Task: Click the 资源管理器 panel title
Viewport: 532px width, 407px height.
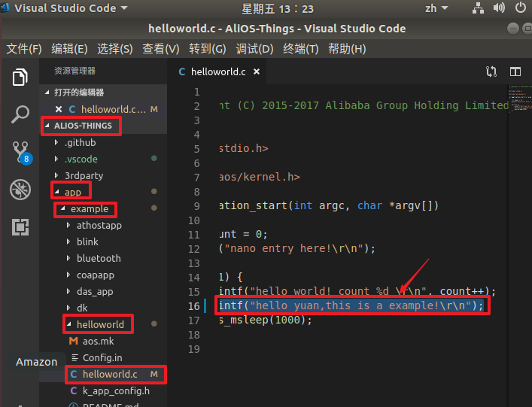Action: [74, 71]
